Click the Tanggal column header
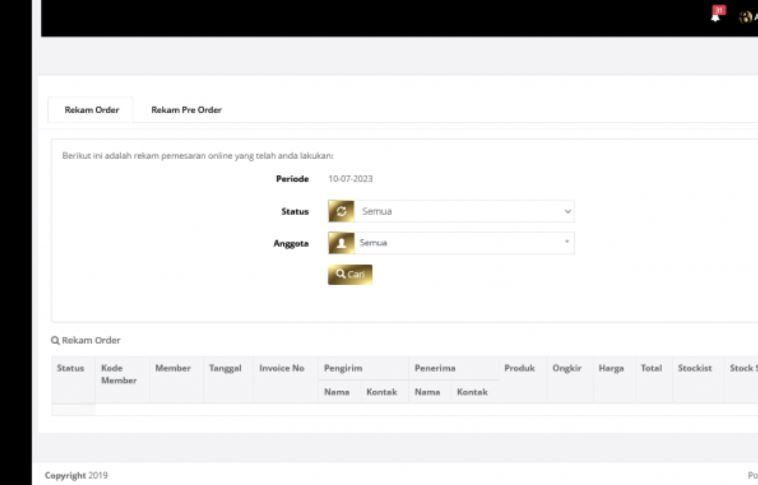 coord(225,368)
